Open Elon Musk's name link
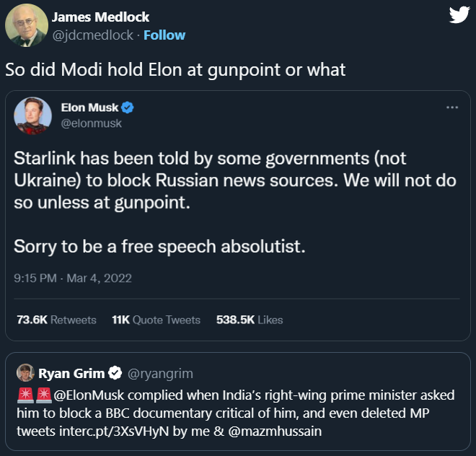Image resolution: width=476 pixels, height=456 pixels. 94,108
